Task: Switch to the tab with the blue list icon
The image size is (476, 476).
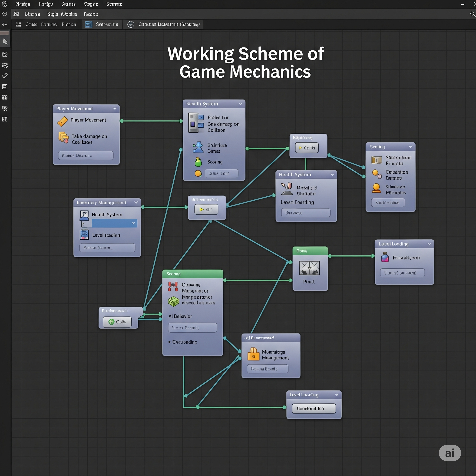Action: pos(102,24)
